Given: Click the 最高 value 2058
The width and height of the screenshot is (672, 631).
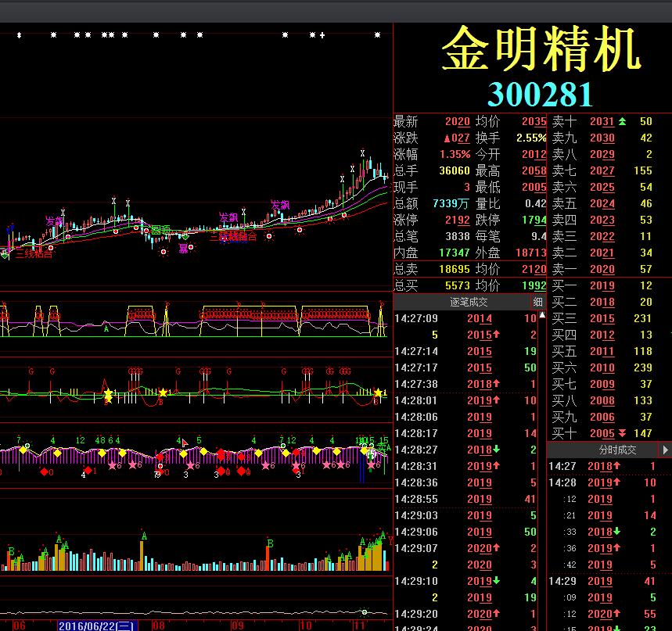Looking at the screenshot, I should click(534, 171).
